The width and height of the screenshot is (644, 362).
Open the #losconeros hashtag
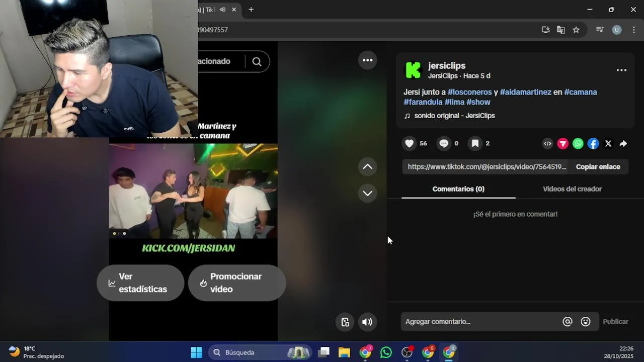pyautogui.click(x=469, y=92)
